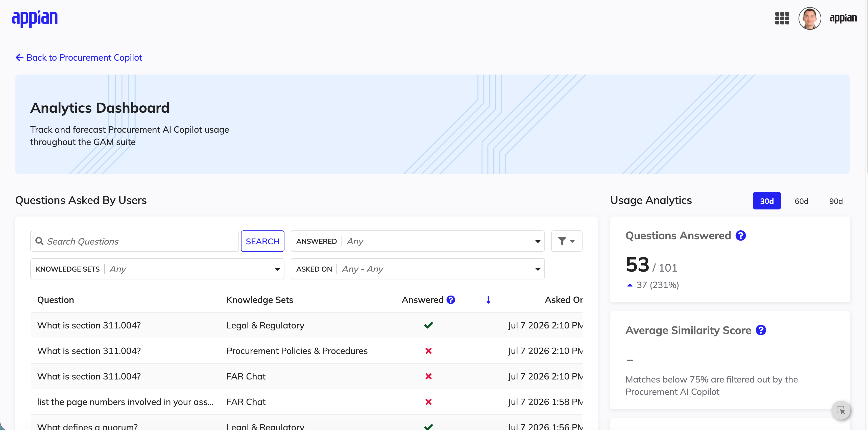Image resolution: width=868 pixels, height=430 pixels.
Task: Click 'Procurement Policies & Procedures' cell
Action: point(297,351)
